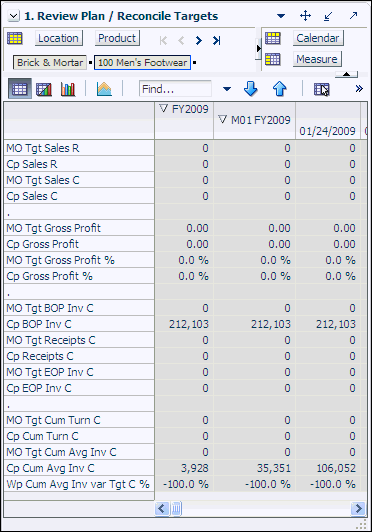Click the horizontal scrollbar left arrow
This screenshot has width=372, height=532.
(x=162, y=509)
